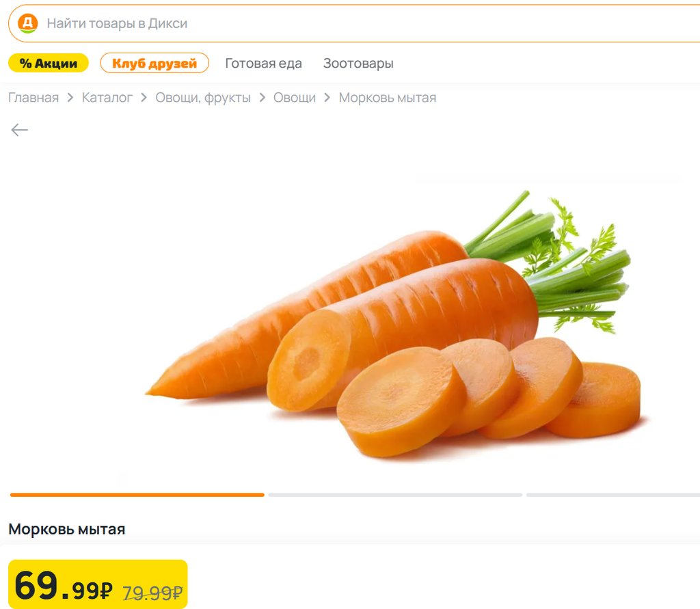The image size is (700, 609).
Task: Select the first orange gallery indicator bar
Action: 137,495
